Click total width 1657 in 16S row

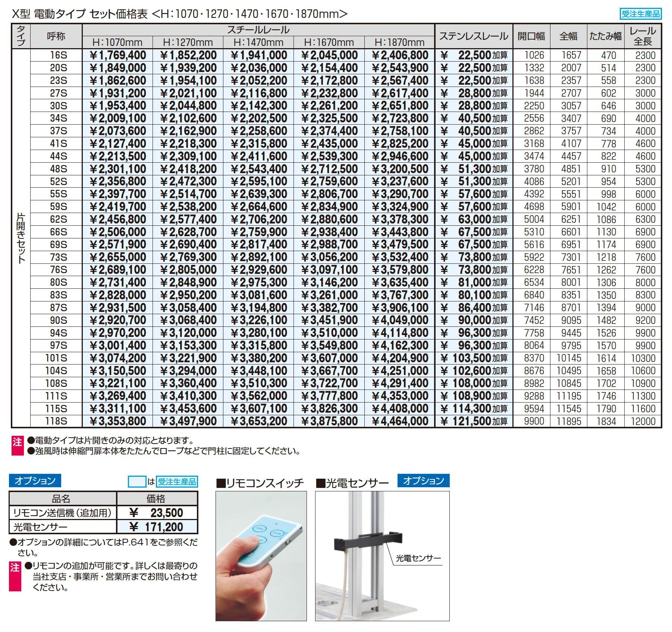pos(571,55)
